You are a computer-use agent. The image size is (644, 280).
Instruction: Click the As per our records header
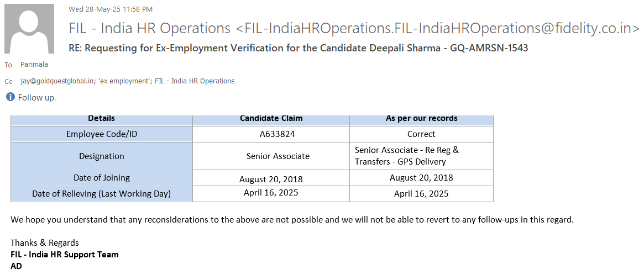pyautogui.click(x=421, y=119)
